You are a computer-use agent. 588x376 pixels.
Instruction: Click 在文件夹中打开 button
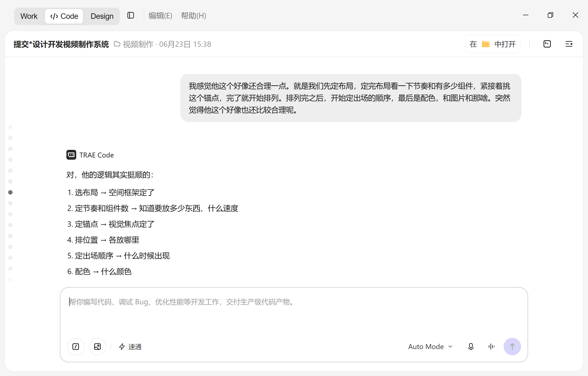[493, 44]
